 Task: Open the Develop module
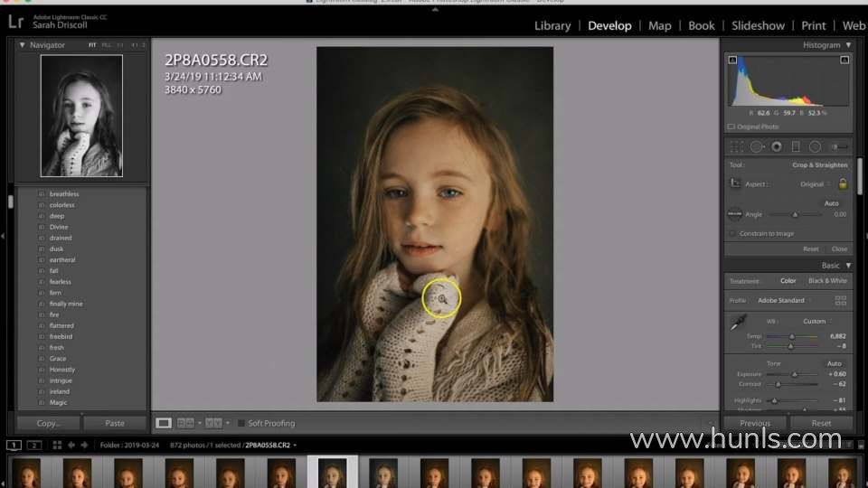(x=609, y=25)
